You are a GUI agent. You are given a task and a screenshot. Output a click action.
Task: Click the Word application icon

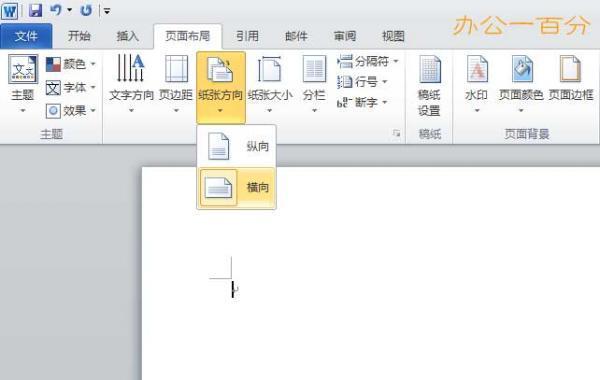point(10,11)
